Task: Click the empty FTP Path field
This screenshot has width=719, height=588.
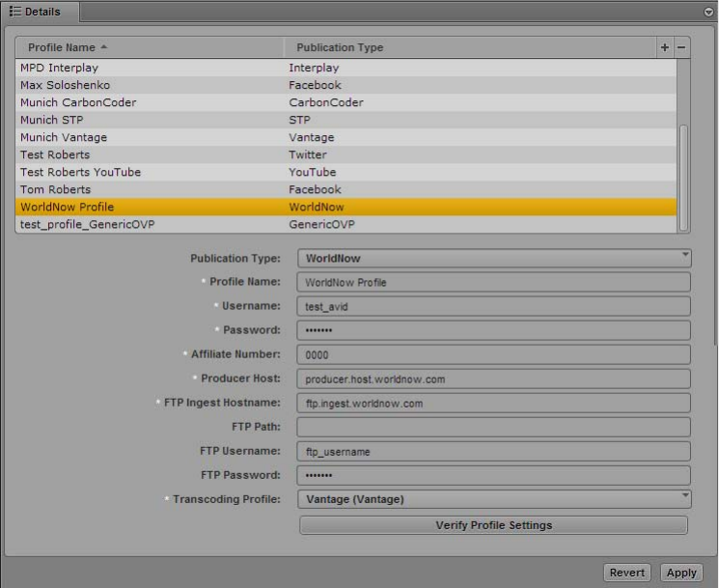Action: pos(493,427)
